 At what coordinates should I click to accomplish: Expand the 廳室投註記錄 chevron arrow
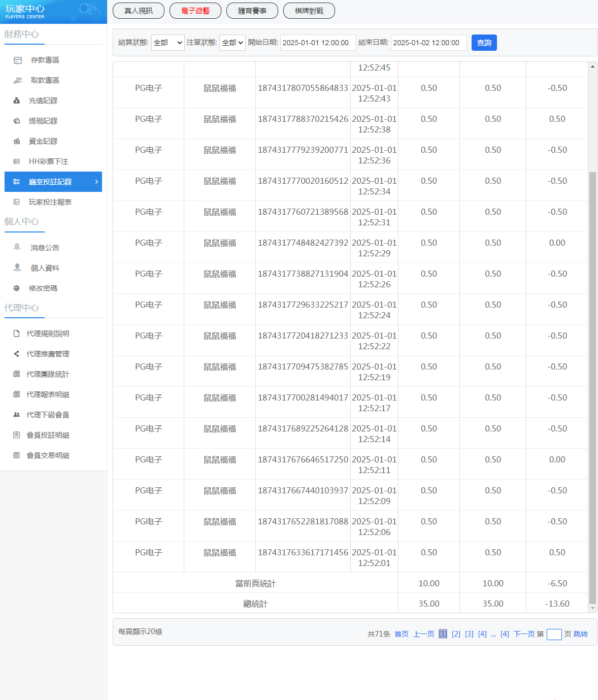pyautogui.click(x=96, y=182)
